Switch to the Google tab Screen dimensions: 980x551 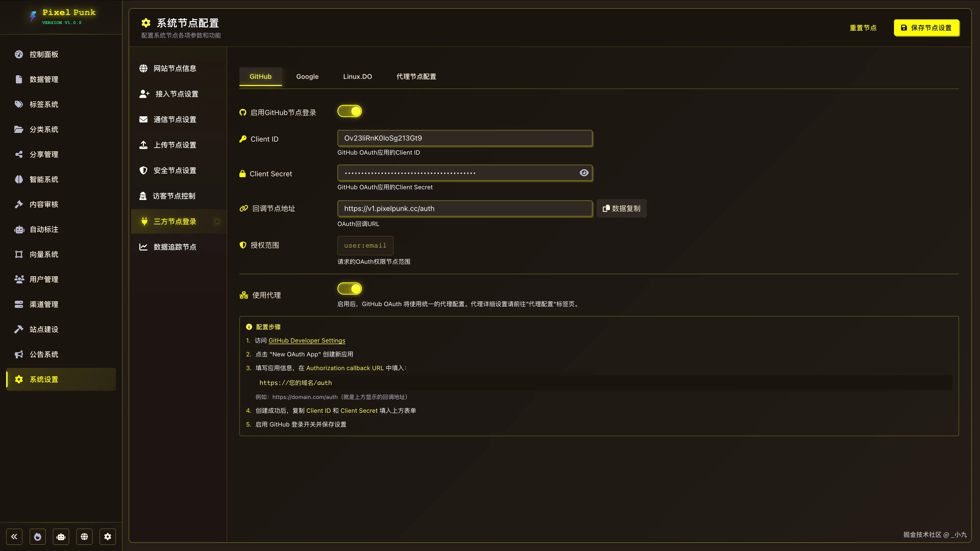point(307,77)
